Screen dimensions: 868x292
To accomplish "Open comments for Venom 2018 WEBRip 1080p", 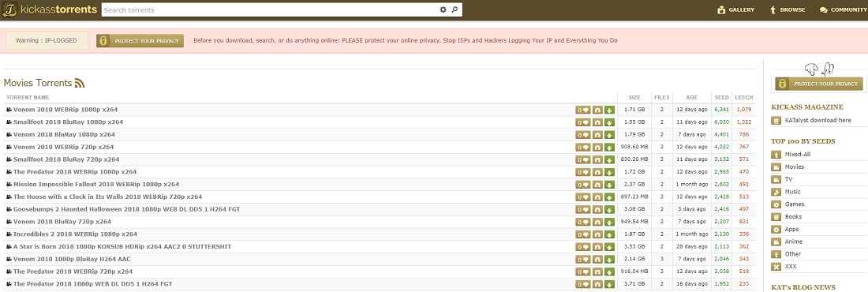I will [x=583, y=110].
